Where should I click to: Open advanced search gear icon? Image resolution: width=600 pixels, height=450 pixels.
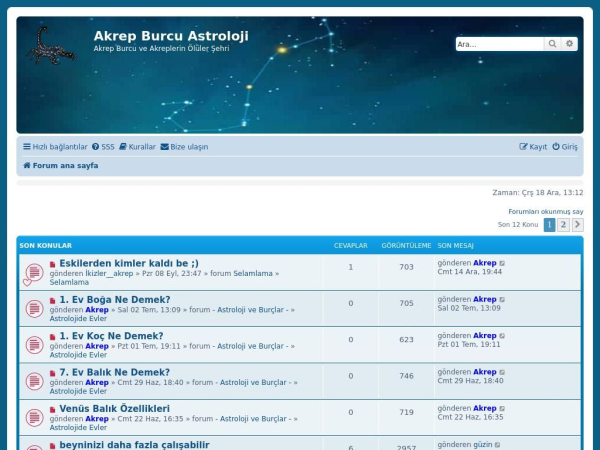[x=569, y=44]
